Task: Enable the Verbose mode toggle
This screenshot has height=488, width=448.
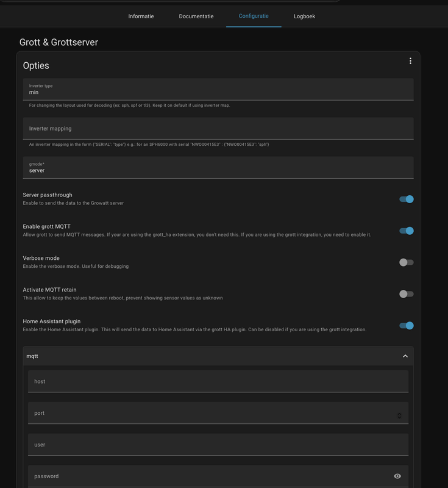Action: pyautogui.click(x=405, y=262)
